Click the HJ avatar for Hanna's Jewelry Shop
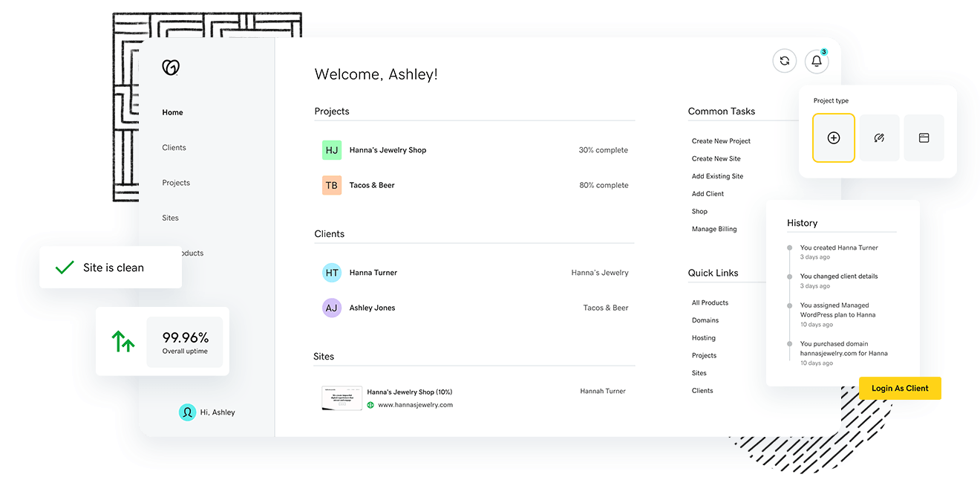This screenshot has height=483, width=980. coord(332,150)
